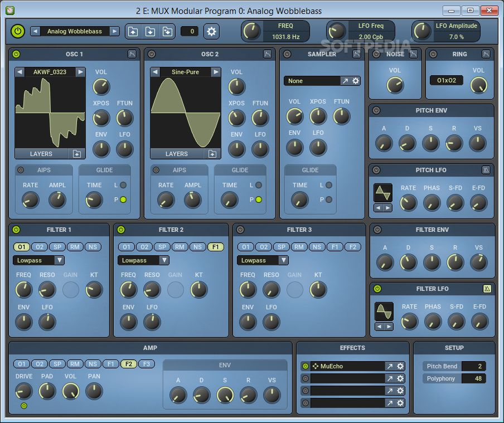Select the NS source tab in FILTER 1
504x423 pixels.
click(x=93, y=247)
